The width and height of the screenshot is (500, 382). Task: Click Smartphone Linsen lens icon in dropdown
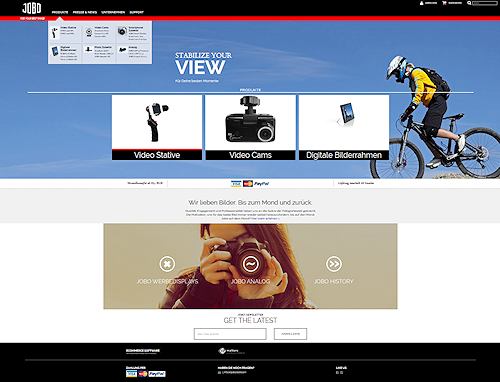click(122, 31)
